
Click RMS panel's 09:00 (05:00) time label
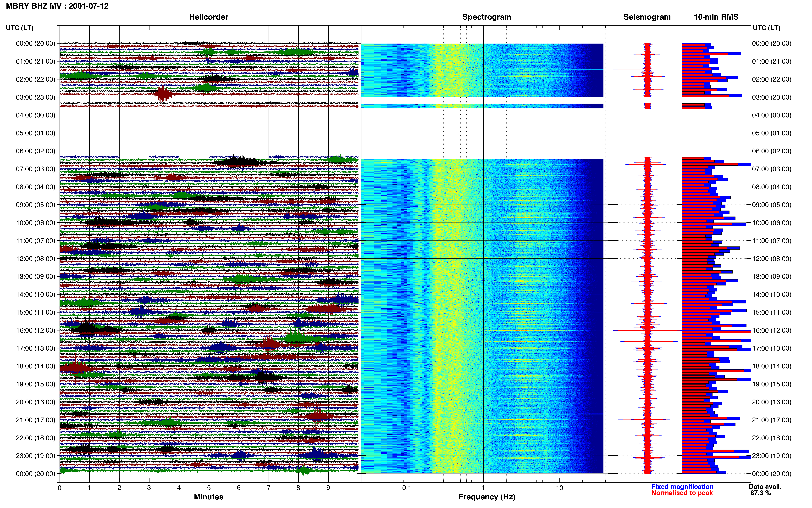[772, 205]
